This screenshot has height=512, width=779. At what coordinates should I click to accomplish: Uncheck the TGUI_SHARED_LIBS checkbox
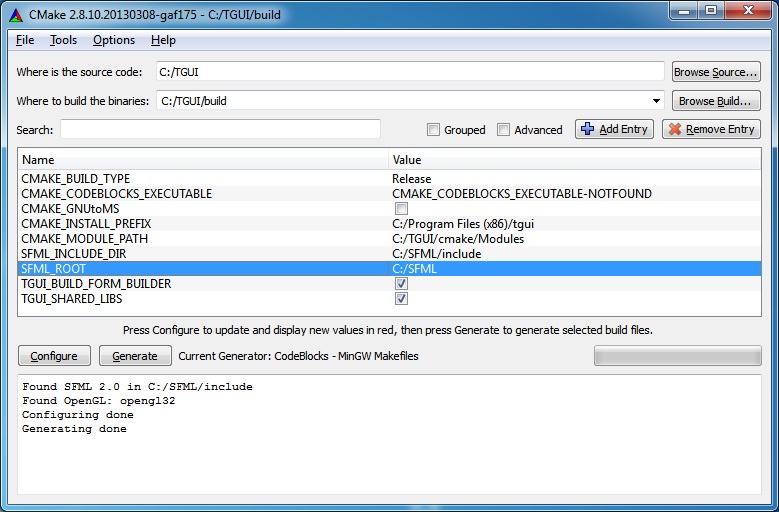tap(401, 298)
